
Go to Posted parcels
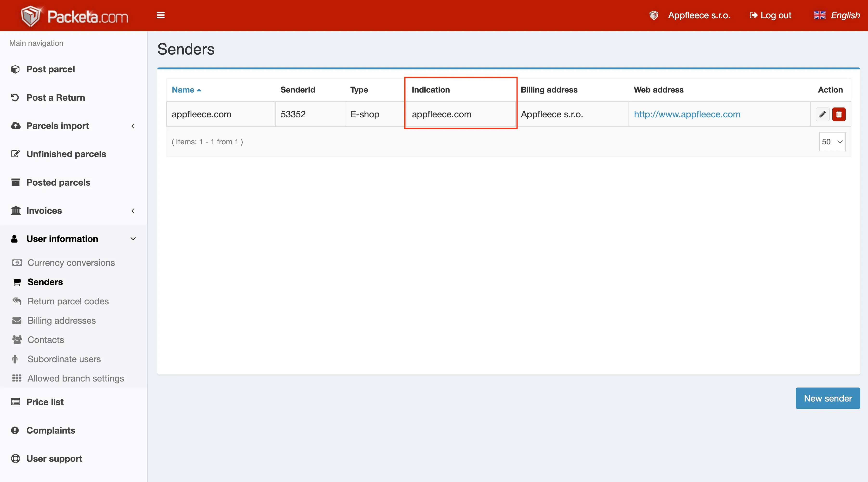coord(58,182)
